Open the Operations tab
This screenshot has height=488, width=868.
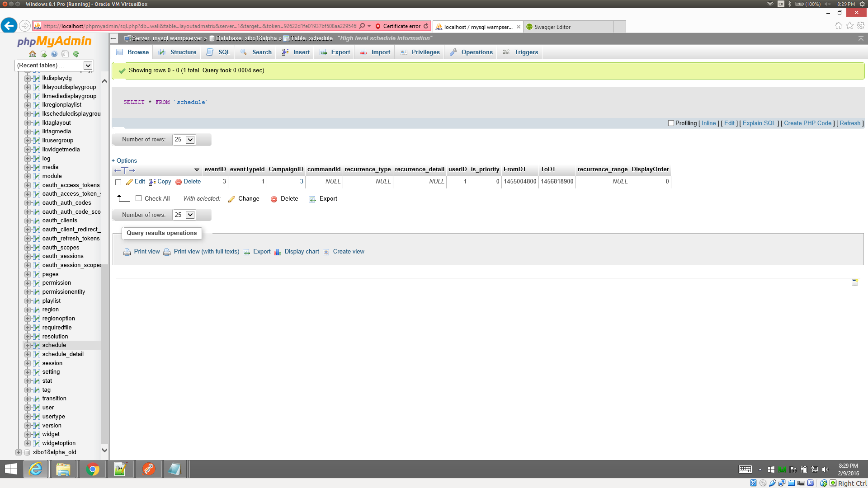(472, 52)
